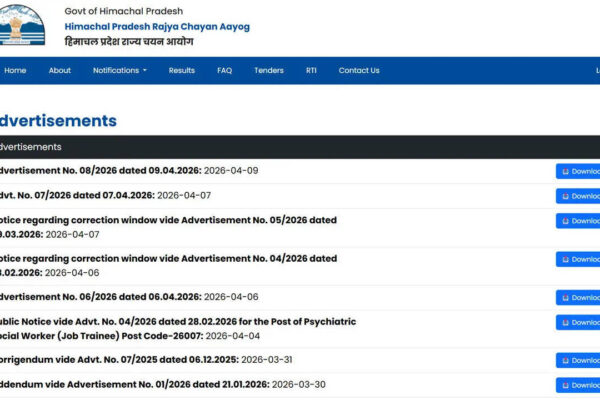Expand the Notifications dropdown menu

click(119, 70)
